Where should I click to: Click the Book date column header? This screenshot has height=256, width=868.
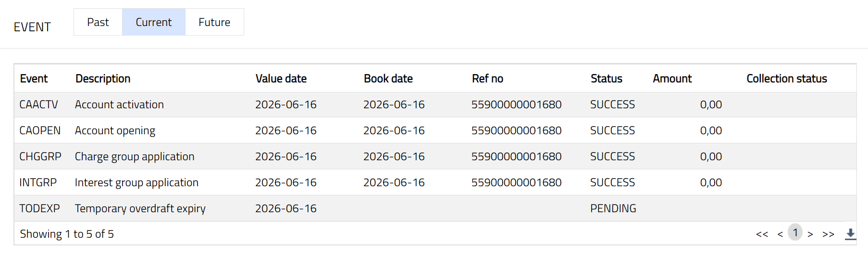click(388, 78)
